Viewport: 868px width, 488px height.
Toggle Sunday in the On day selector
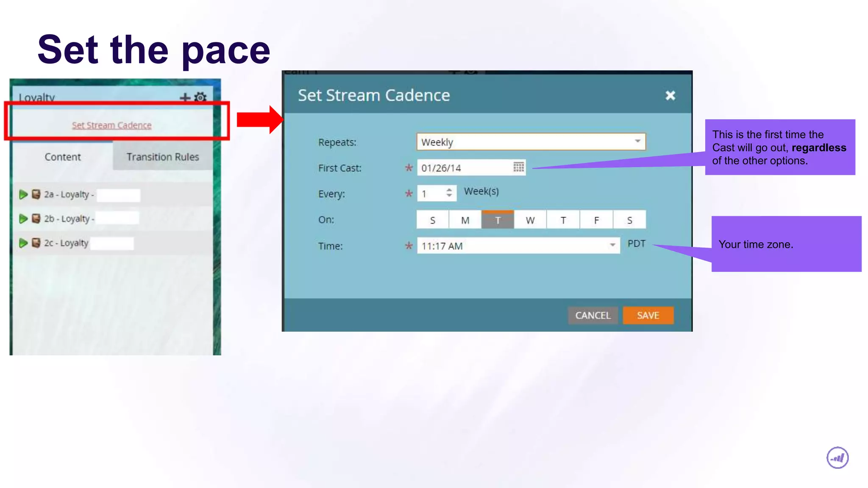click(432, 220)
